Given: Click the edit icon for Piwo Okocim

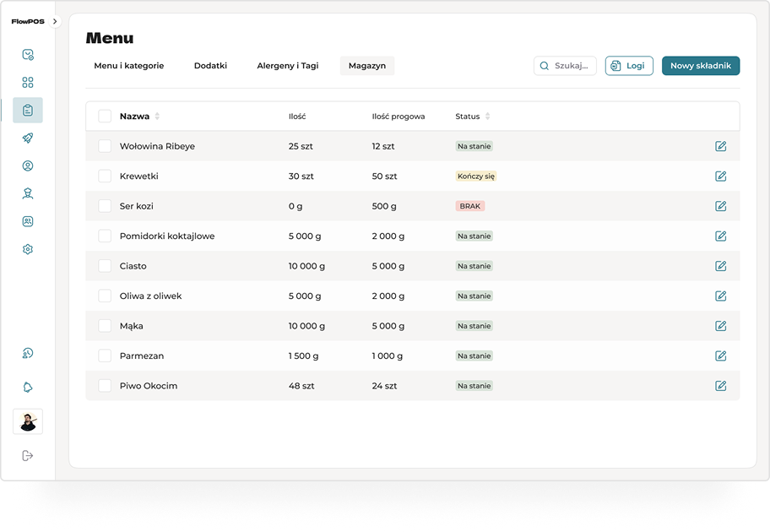Looking at the screenshot, I should pyautogui.click(x=720, y=386).
